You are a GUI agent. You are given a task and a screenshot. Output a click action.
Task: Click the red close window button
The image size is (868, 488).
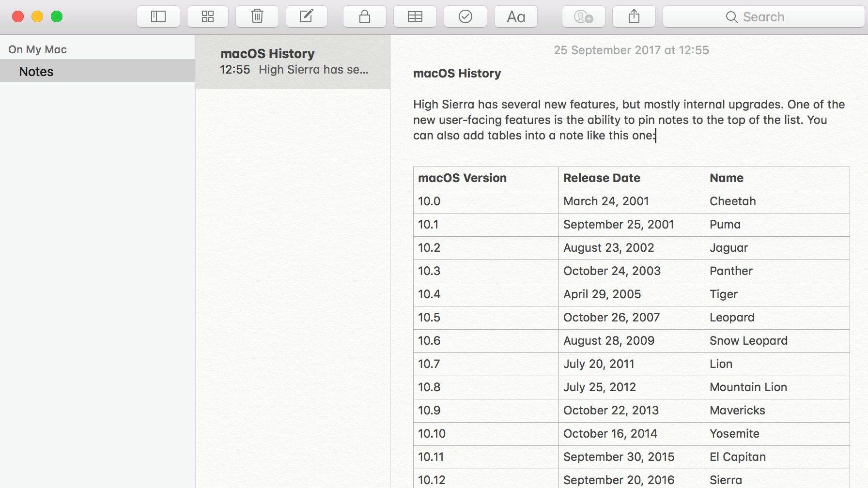point(18,16)
